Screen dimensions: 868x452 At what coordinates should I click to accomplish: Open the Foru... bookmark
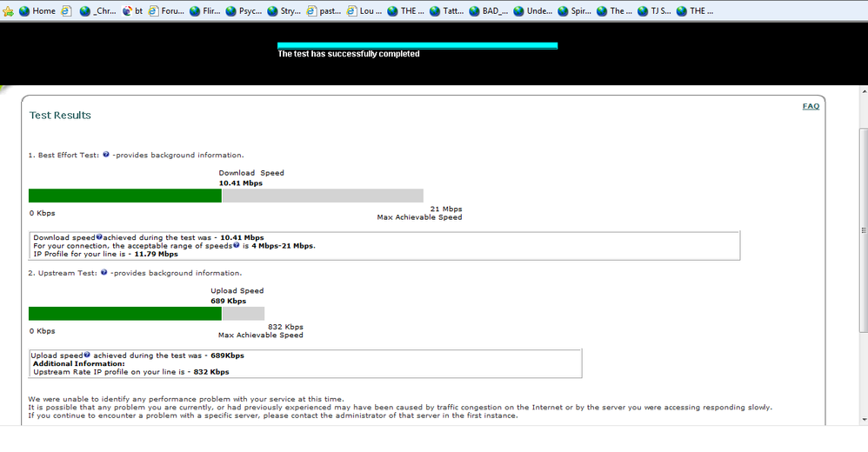click(166, 11)
